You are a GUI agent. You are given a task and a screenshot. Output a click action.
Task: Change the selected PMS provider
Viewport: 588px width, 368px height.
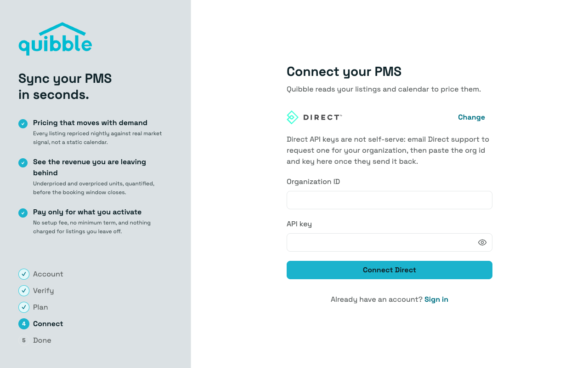click(x=471, y=117)
